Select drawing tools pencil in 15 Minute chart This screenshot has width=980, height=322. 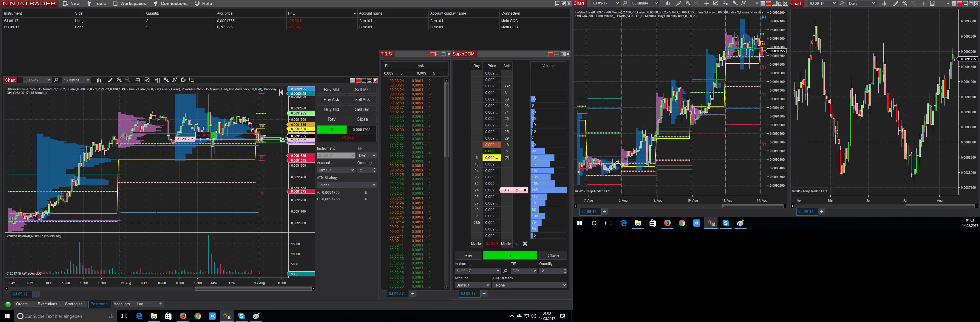coord(110,80)
